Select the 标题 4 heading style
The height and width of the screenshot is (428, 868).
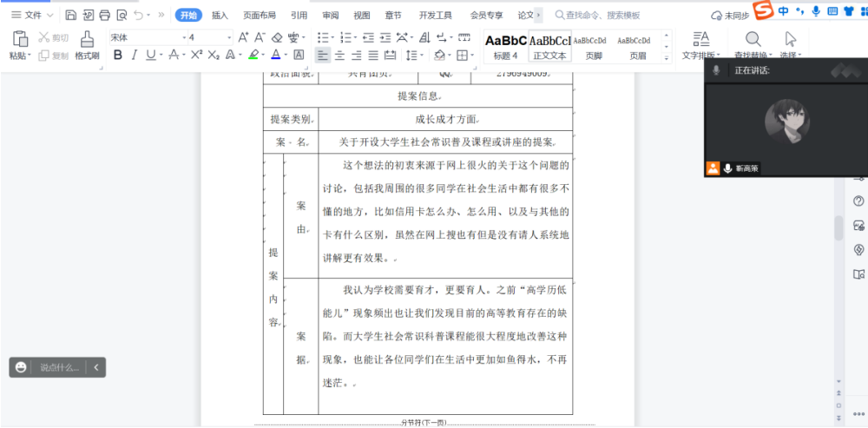pos(505,46)
